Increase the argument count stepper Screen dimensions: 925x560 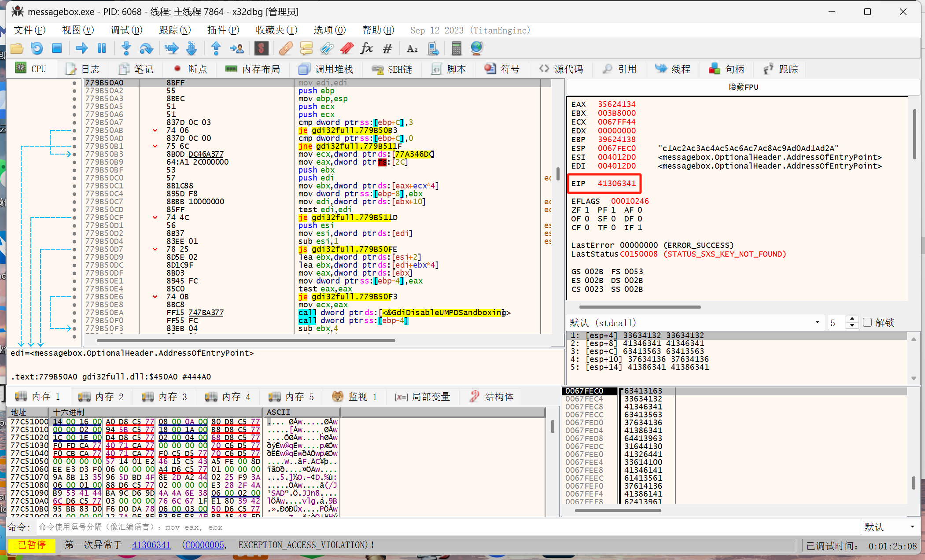852,319
